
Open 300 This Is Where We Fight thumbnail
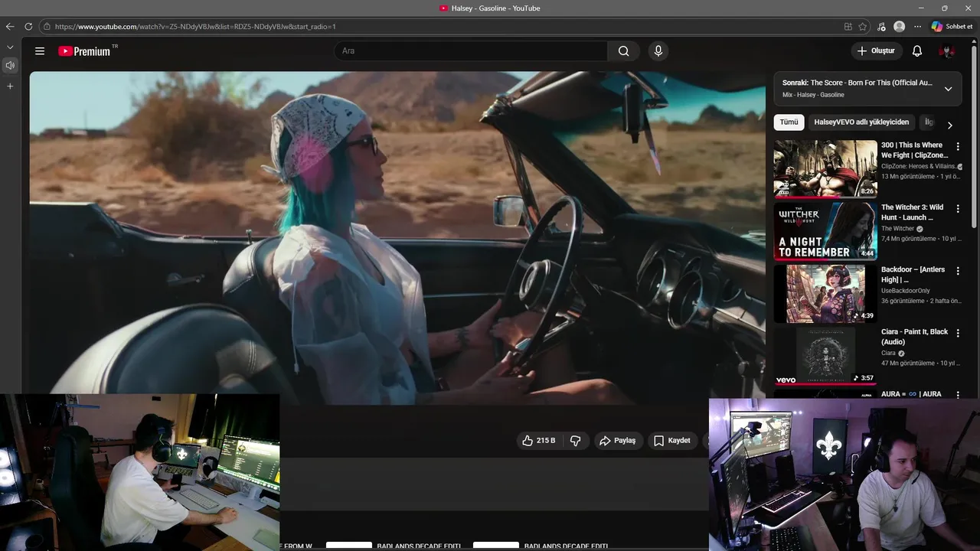(x=825, y=168)
